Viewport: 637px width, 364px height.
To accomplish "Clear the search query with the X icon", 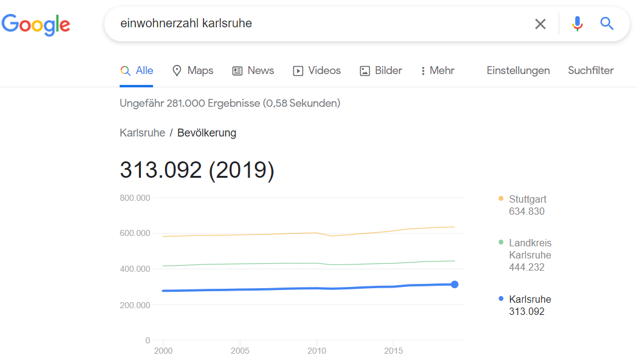I will [x=540, y=24].
